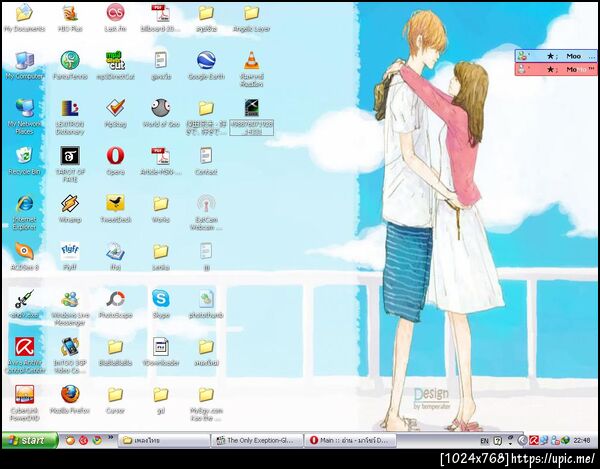Click the system clock showing 22:48
The width and height of the screenshot is (600, 469).
click(582, 441)
